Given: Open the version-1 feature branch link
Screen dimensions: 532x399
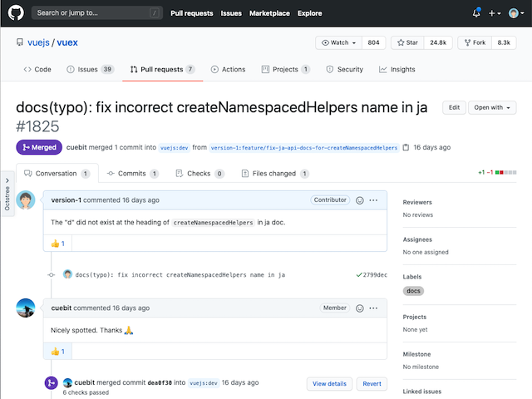Looking at the screenshot, I should point(304,148).
